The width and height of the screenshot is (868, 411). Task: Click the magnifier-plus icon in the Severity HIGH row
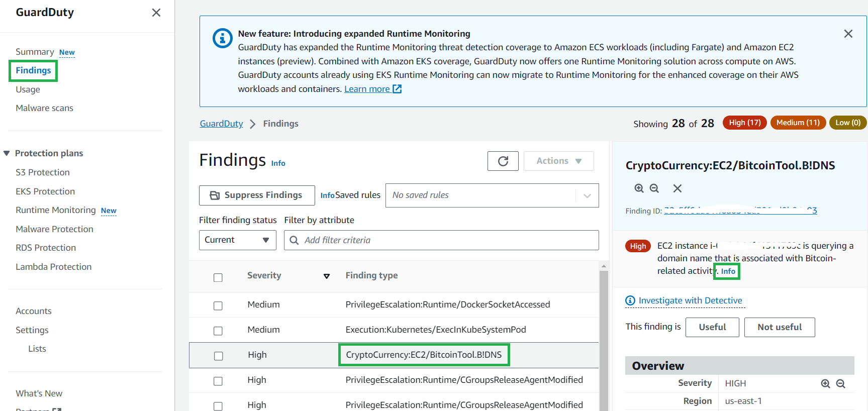click(x=825, y=383)
